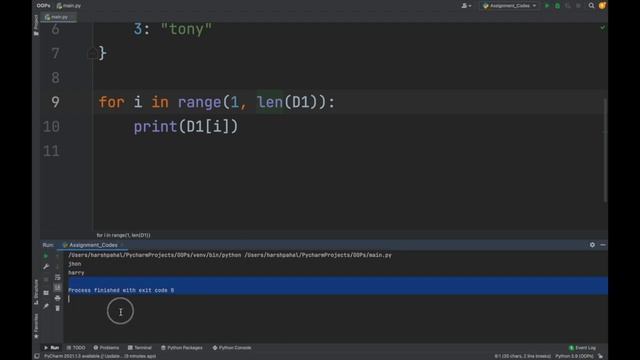Screen dimensions: 640x360
Task: Click the green inspection checkmark in editor
Action: tap(602, 28)
